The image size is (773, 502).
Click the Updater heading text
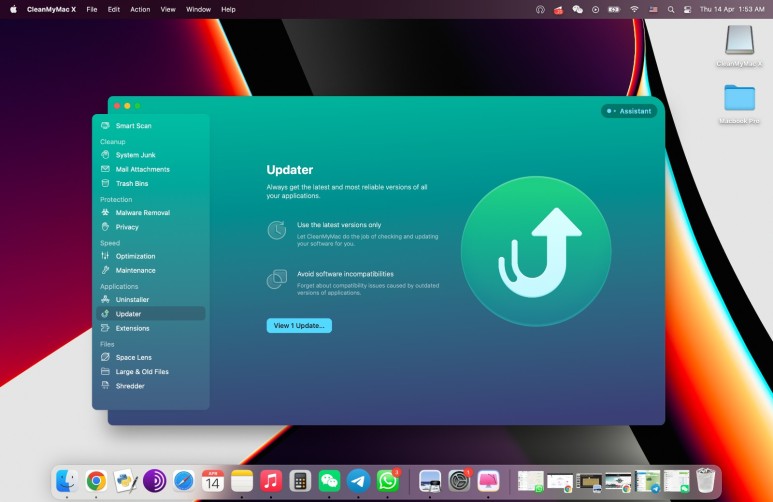click(290, 170)
